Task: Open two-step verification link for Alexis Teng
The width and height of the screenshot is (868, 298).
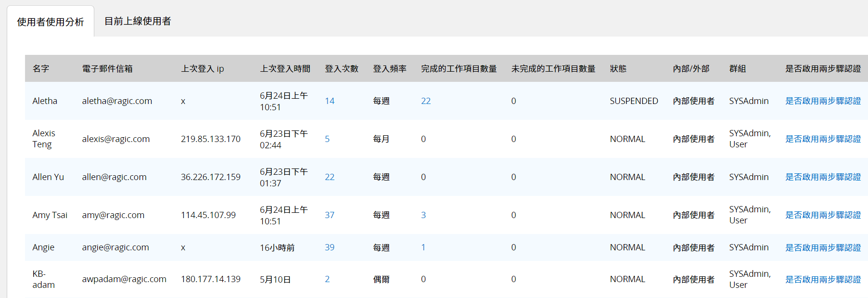Action: (823, 139)
